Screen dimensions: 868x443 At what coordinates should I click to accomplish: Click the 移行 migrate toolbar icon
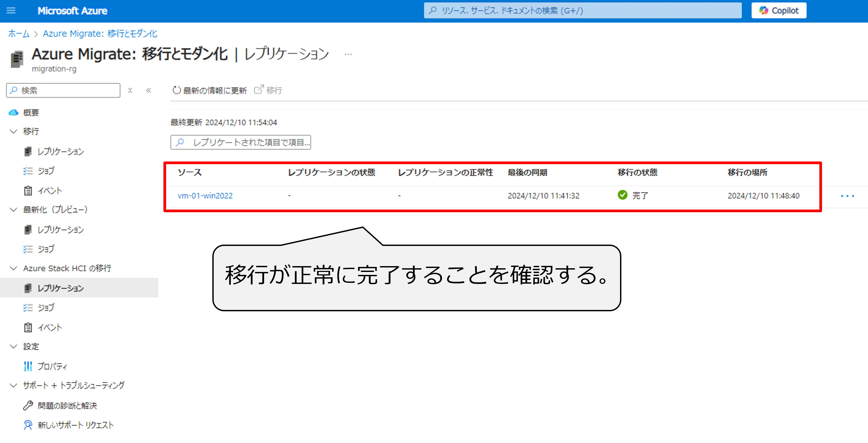[259, 90]
